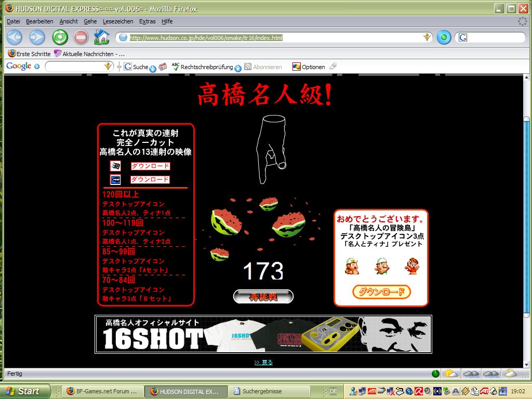Viewport: 532px width, 399px height.
Task: Open Google logo dropdown arrow
Action: click(x=37, y=66)
